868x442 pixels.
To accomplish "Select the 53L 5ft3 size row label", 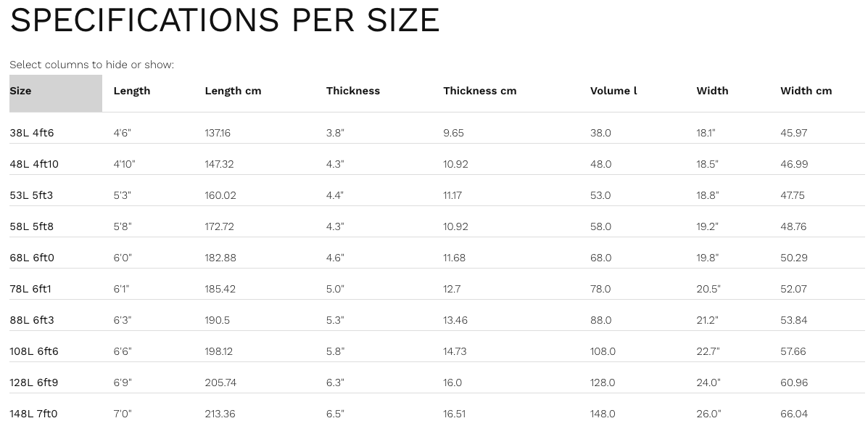I will (x=32, y=196).
